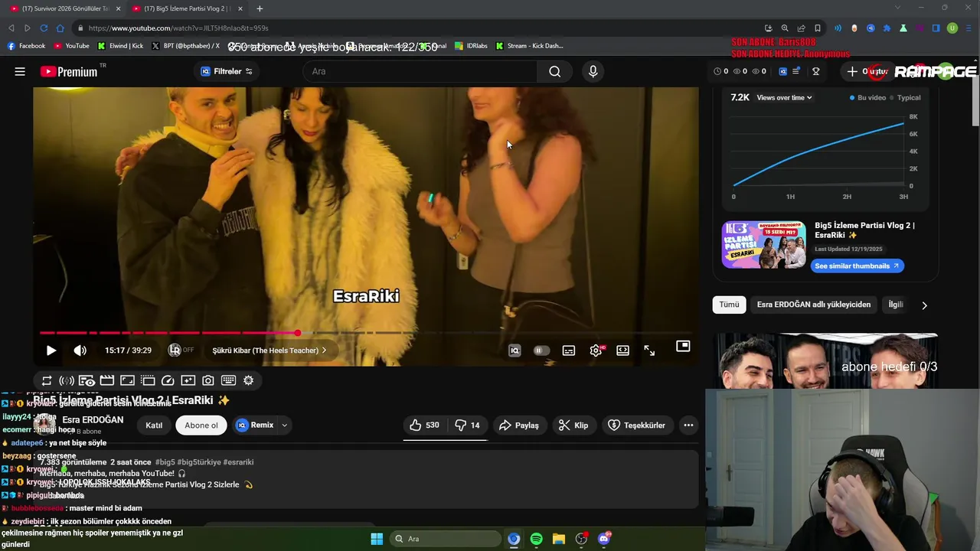Bookmark this page icon in address bar
Viewport: 980px width, 551px height.
click(818, 28)
